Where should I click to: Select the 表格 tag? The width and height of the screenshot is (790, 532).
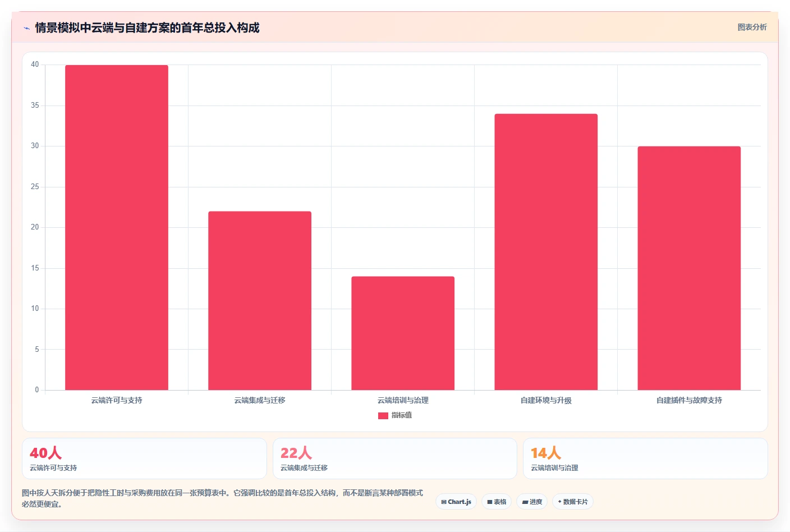tap(497, 502)
